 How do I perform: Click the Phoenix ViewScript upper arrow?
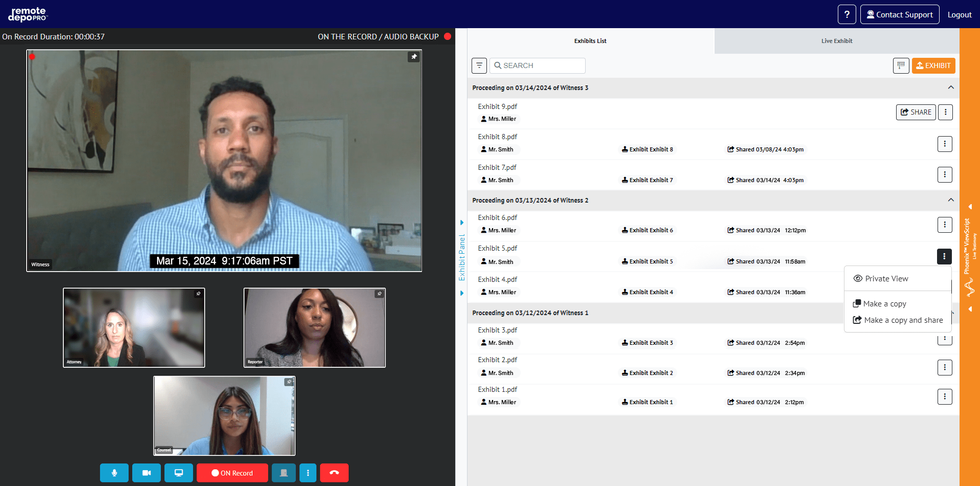(970, 207)
